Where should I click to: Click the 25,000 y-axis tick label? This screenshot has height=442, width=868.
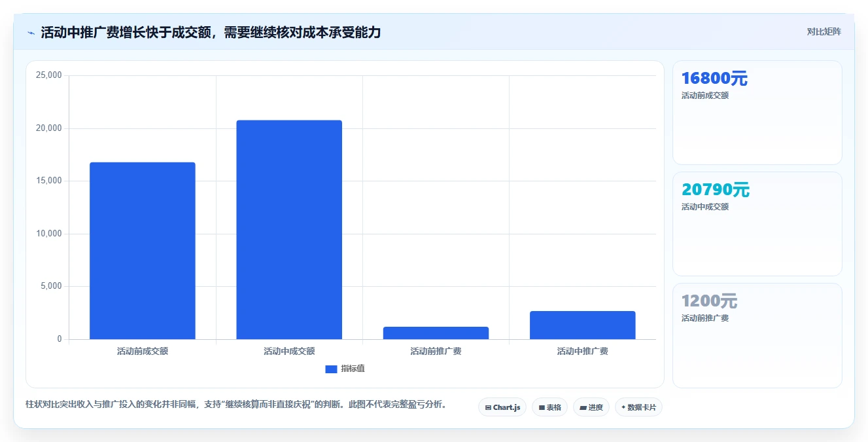click(48, 75)
